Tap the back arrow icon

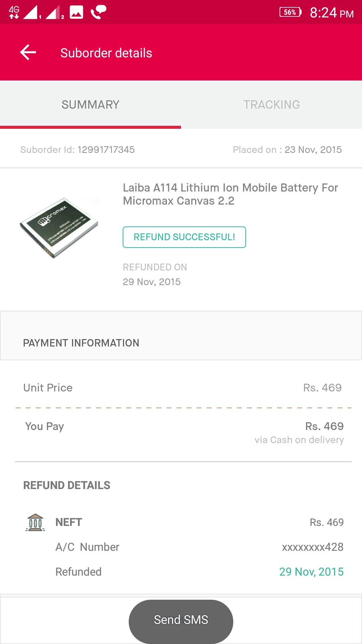pos(28,53)
